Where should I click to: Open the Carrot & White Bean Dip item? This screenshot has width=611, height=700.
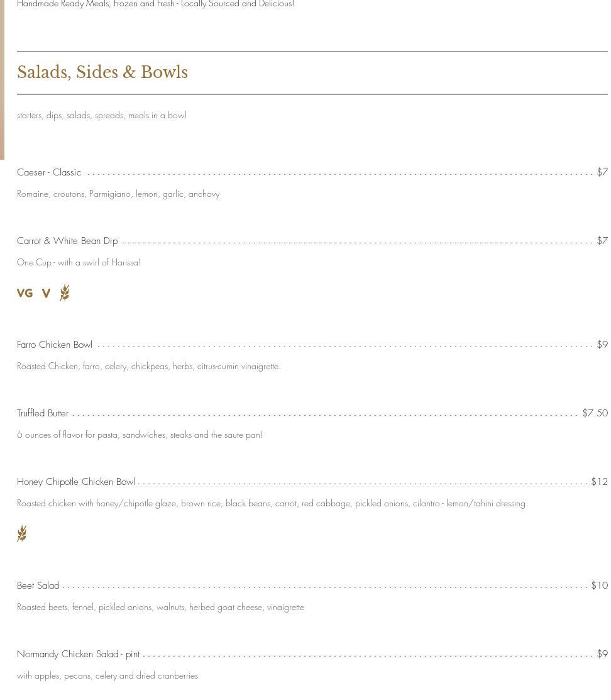click(x=67, y=241)
